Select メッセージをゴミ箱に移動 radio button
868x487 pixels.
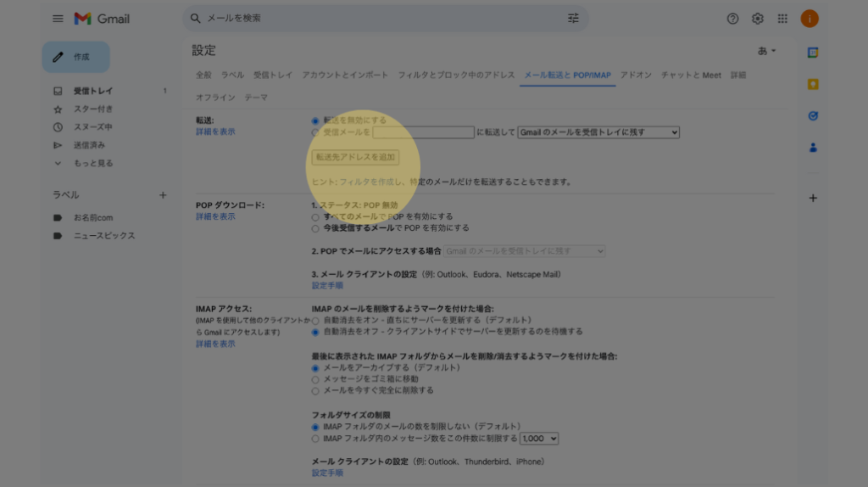(316, 379)
